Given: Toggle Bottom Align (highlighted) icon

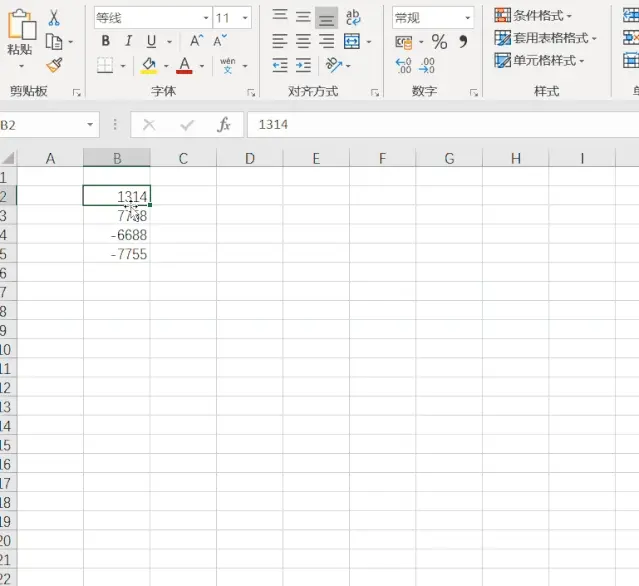Looking at the screenshot, I should click(x=326, y=18).
